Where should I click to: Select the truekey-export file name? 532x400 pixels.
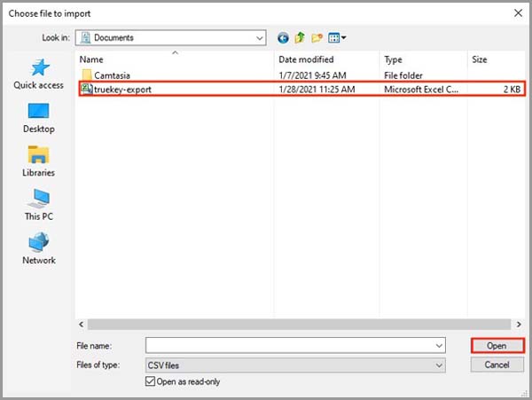pyautogui.click(x=123, y=90)
